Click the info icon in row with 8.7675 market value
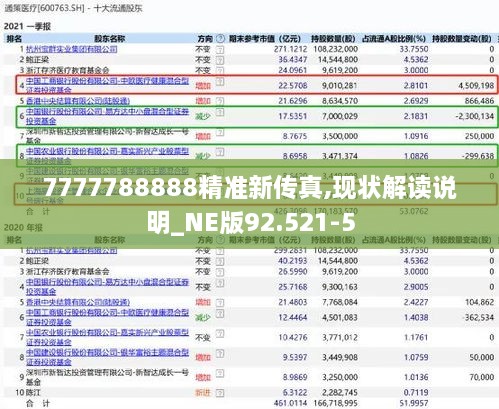Image resolution: width=499 pixels, height=409 pixels. coord(220,132)
